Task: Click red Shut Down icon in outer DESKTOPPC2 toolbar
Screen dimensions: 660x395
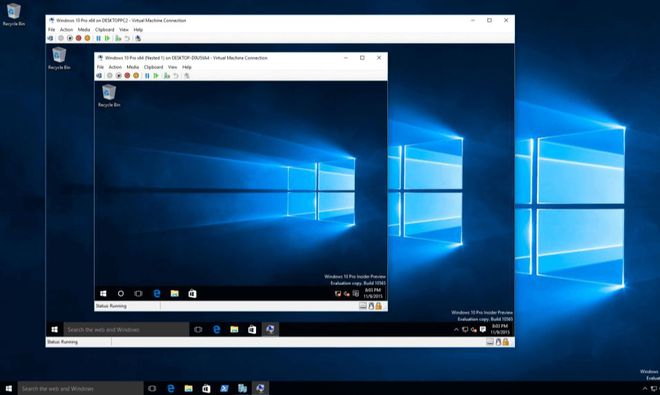Action: [78, 38]
